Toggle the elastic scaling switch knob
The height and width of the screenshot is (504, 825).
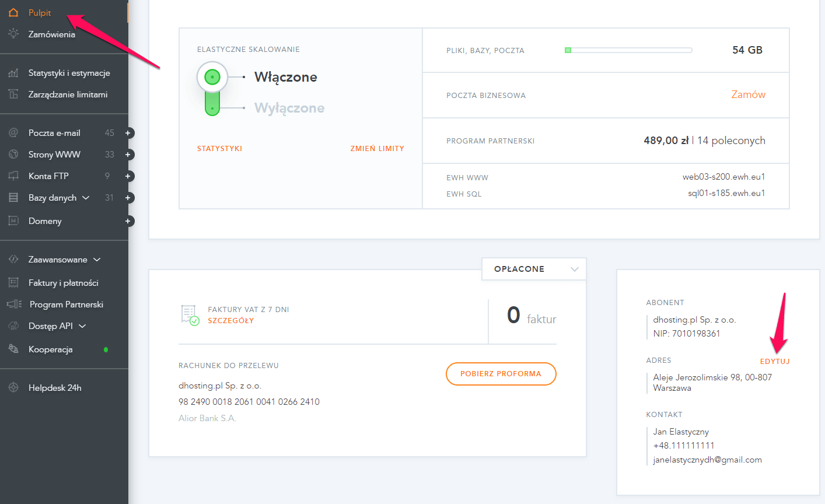click(x=212, y=77)
